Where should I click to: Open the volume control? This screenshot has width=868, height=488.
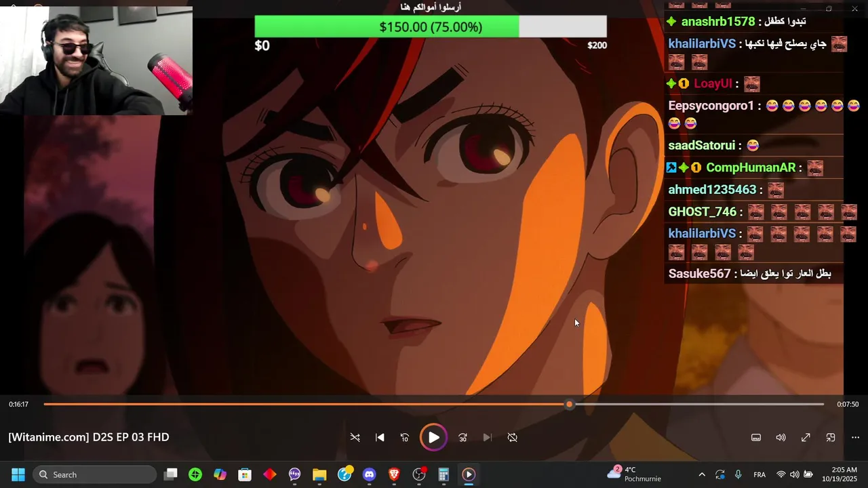[x=781, y=438]
